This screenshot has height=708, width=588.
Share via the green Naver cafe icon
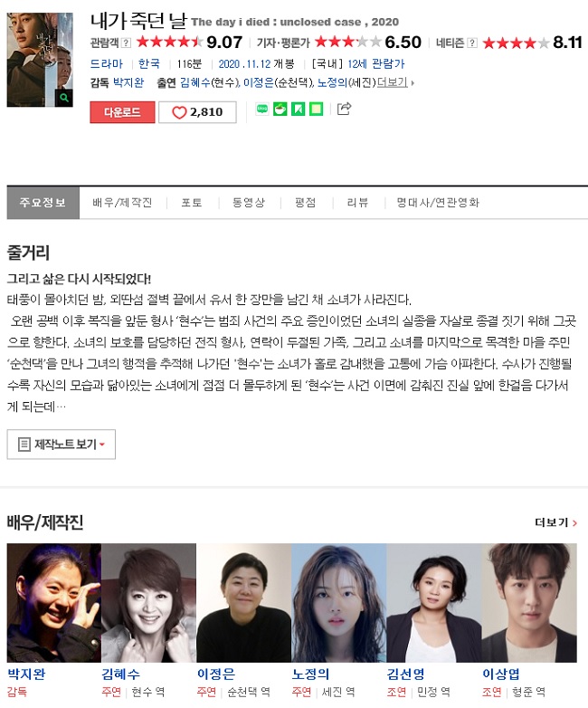[280, 109]
